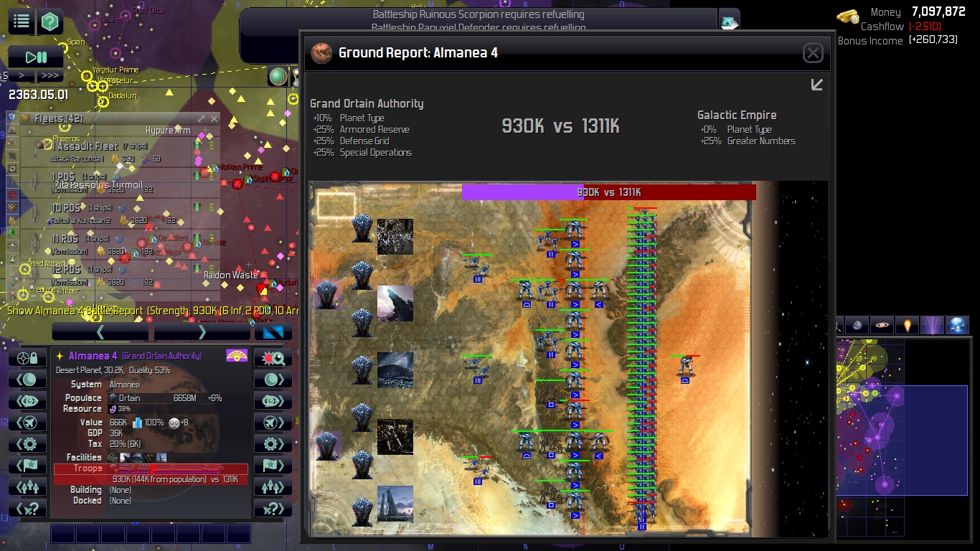This screenshot has height=551, width=980.
Task: Open the Galactopedia help hexagon icon
Action: click(x=50, y=22)
